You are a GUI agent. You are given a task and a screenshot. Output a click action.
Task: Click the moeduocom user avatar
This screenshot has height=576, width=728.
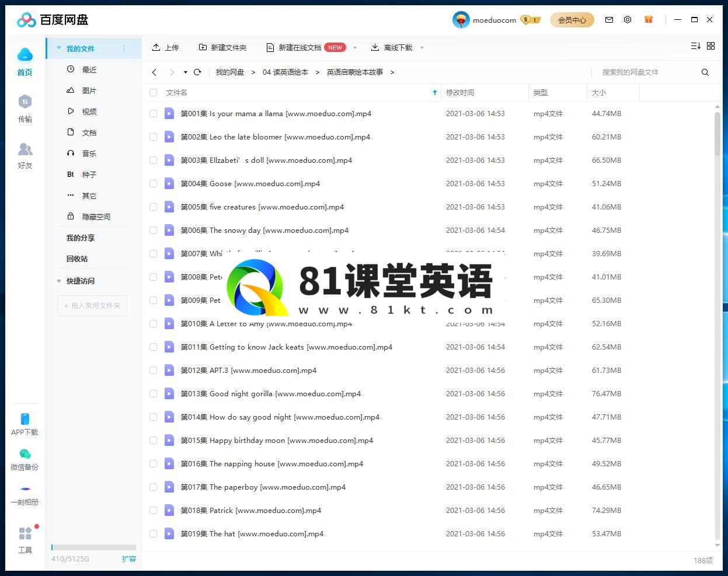click(461, 20)
